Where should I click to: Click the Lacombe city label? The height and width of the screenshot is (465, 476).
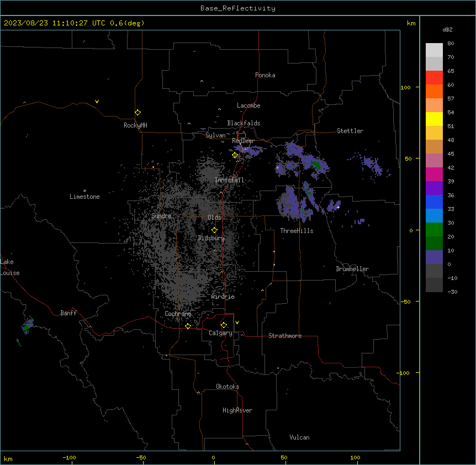point(248,105)
